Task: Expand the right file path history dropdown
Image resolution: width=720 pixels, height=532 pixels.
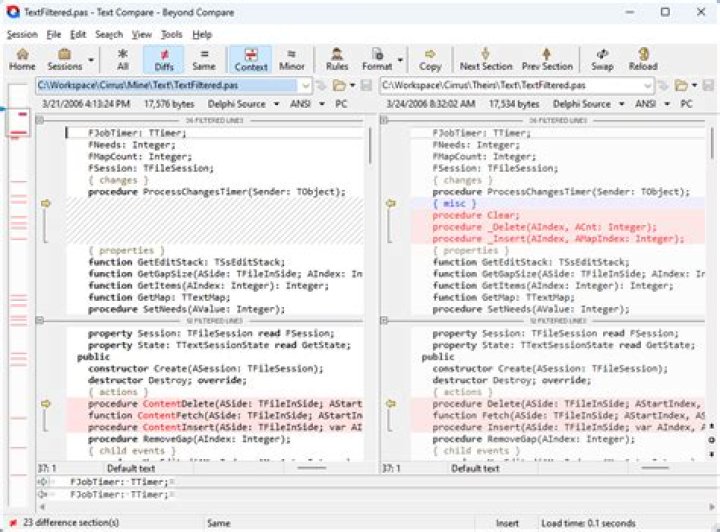Action: pyautogui.click(x=647, y=85)
